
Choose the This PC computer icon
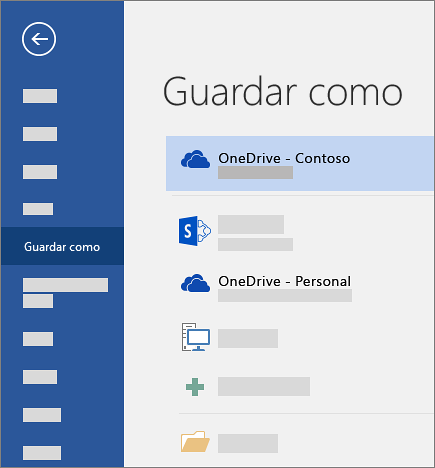(x=196, y=337)
